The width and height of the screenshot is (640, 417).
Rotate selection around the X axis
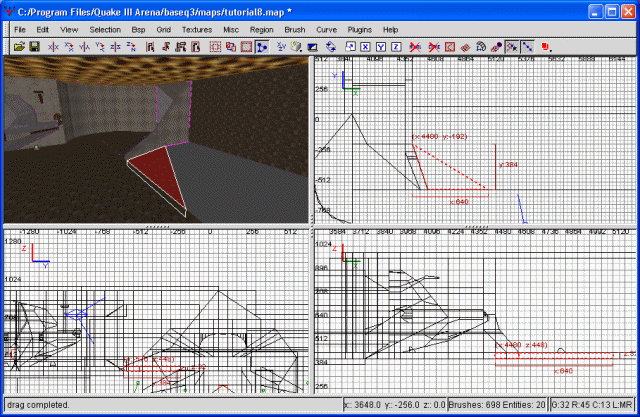(x=69, y=47)
